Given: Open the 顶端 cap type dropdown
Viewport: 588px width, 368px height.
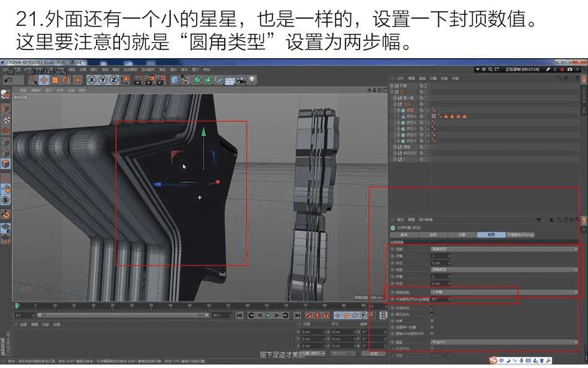Looking at the screenshot, I should (x=504, y=249).
